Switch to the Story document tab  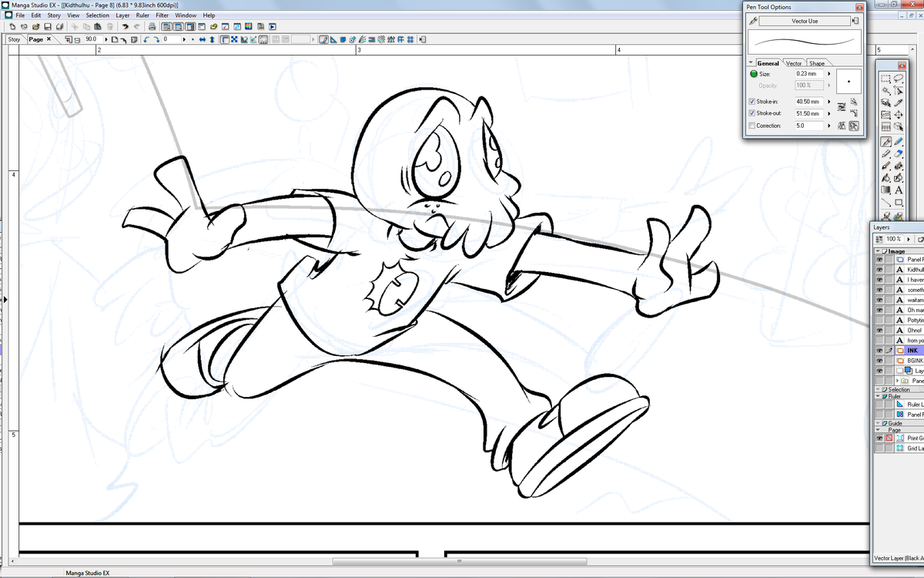[x=14, y=39]
